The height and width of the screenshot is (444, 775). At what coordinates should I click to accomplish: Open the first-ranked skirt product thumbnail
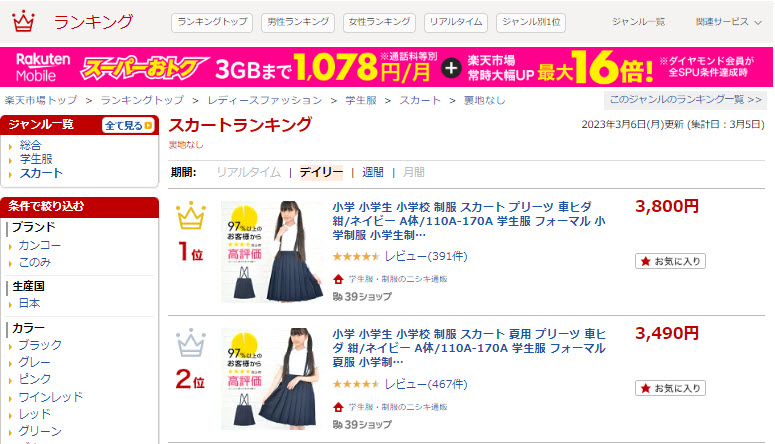point(271,252)
